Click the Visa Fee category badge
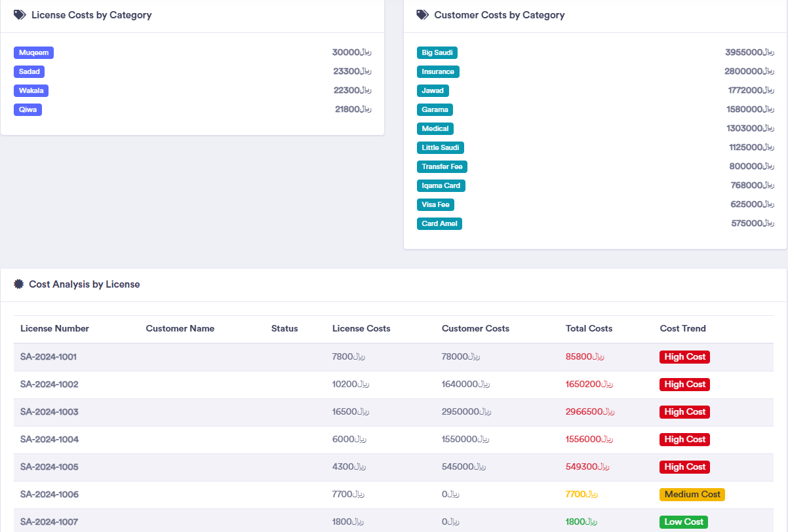Viewport: 788px width, 532px height. coord(435,204)
